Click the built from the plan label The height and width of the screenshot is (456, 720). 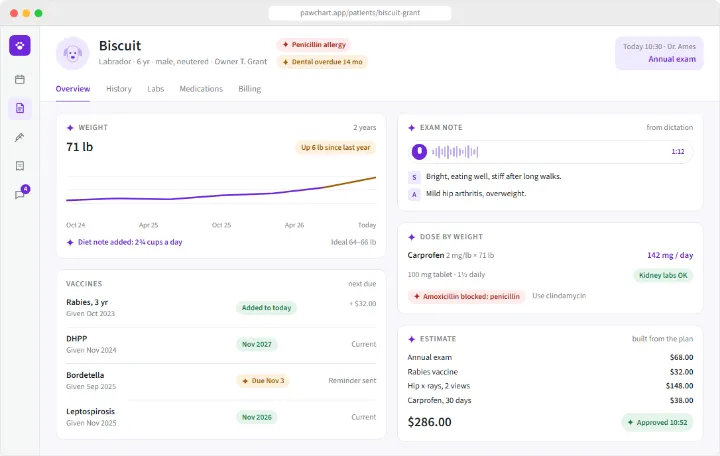coord(662,339)
